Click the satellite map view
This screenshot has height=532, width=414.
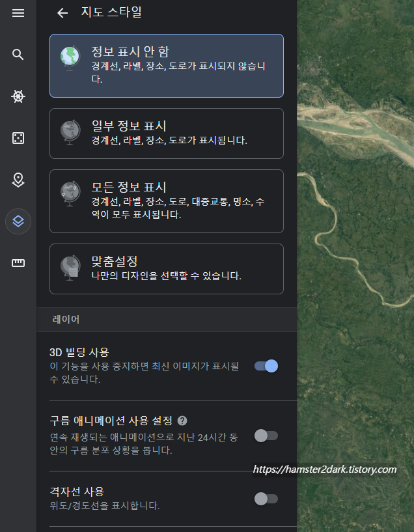pos(355,266)
